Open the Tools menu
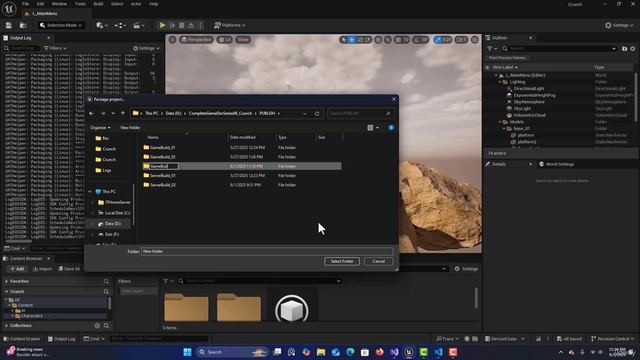Image resolution: width=640 pixels, height=360 pixels. coord(80,4)
